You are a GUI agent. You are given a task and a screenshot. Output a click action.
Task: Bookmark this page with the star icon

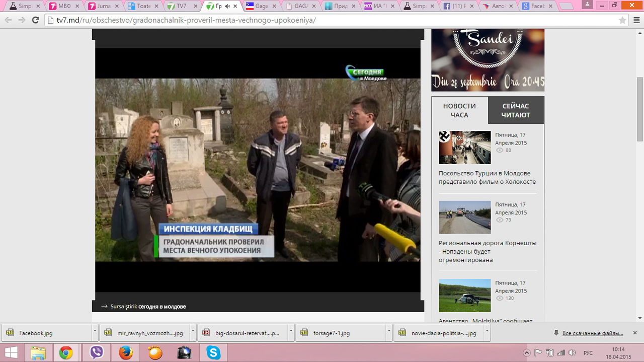[x=622, y=20]
